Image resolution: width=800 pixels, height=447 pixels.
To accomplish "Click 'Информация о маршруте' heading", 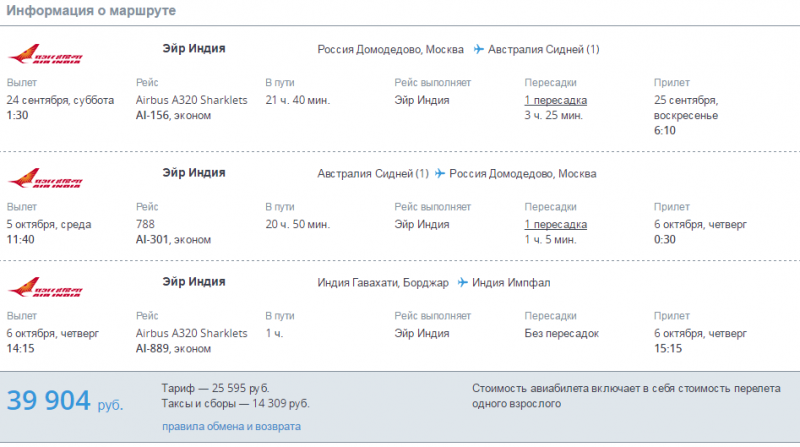I will [x=91, y=10].
